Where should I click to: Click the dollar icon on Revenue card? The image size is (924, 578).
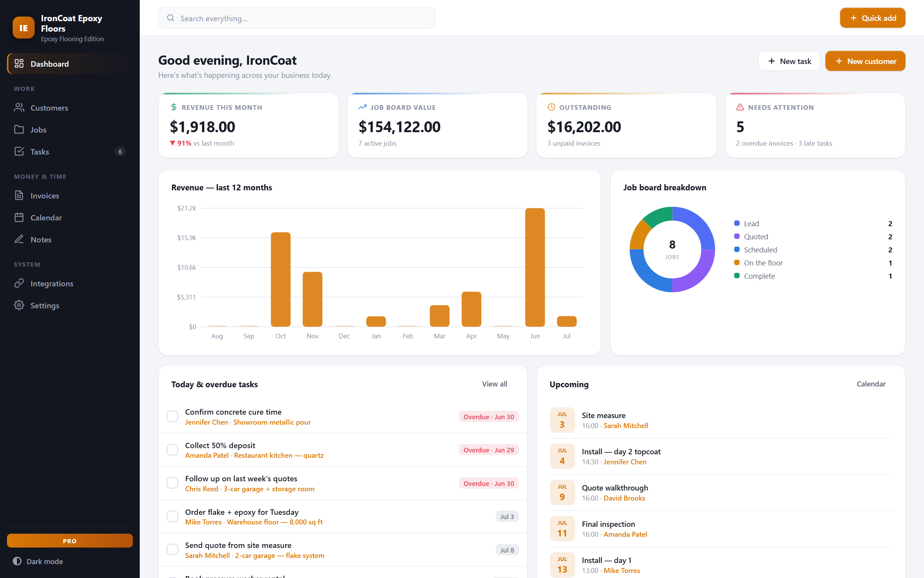[x=174, y=107]
